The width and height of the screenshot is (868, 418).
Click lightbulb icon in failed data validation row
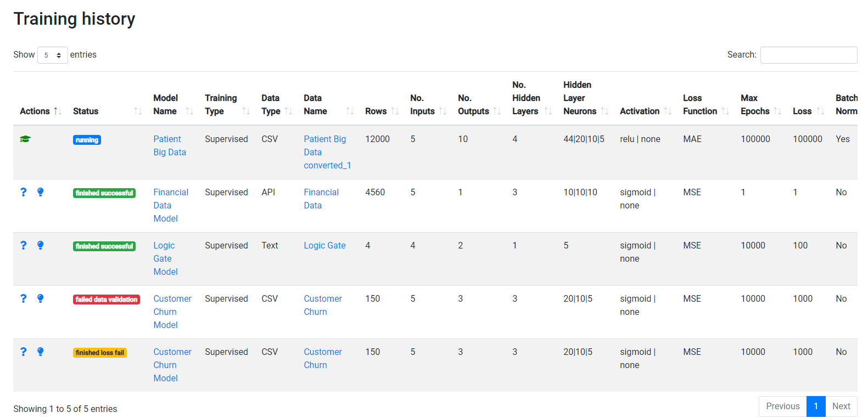click(40, 298)
